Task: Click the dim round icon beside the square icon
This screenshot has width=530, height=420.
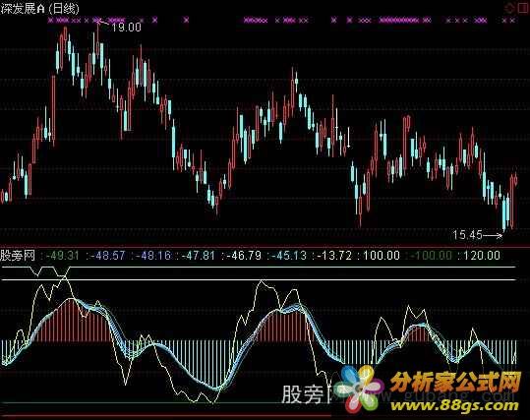Action: coord(509,9)
